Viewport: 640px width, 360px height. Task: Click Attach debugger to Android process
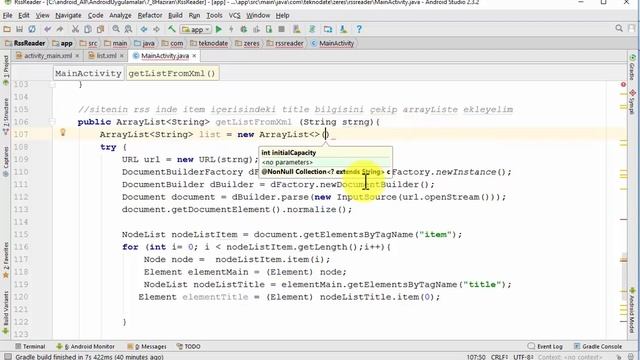coord(269,29)
